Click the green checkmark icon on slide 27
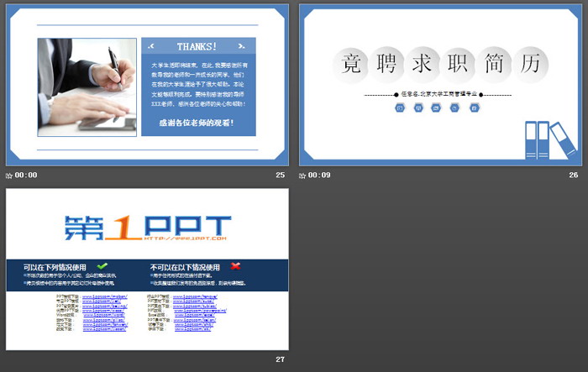Screen dimensions: 588x372 coord(102,266)
